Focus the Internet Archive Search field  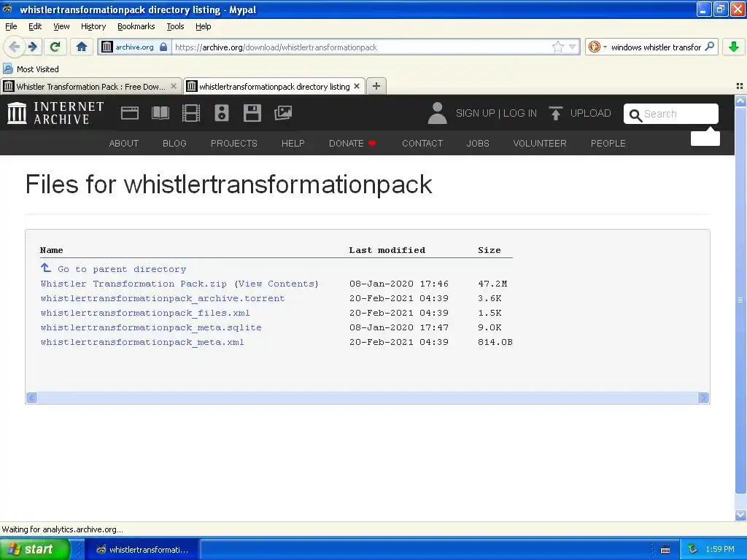click(x=671, y=114)
